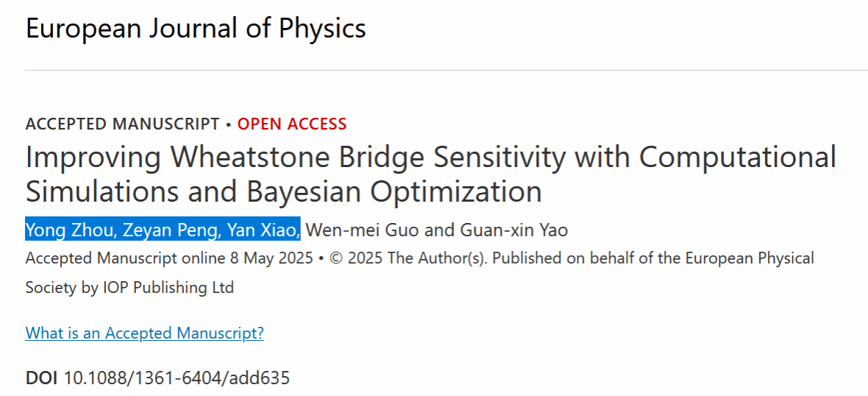Click the 'Accepted Manuscript online 8 May 2025' text

click(169, 258)
